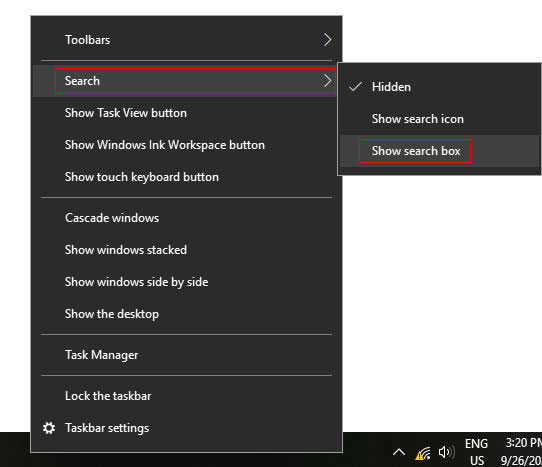Open Task Manager from the menu
The image size is (542, 467).
[x=187, y=355]
